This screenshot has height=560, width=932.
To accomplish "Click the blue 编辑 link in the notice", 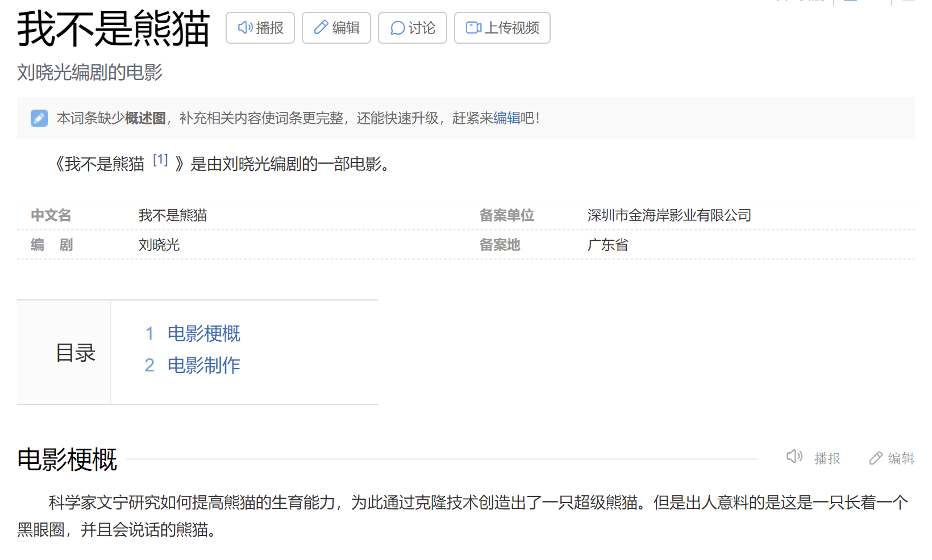I will click(x=506, y=118).
